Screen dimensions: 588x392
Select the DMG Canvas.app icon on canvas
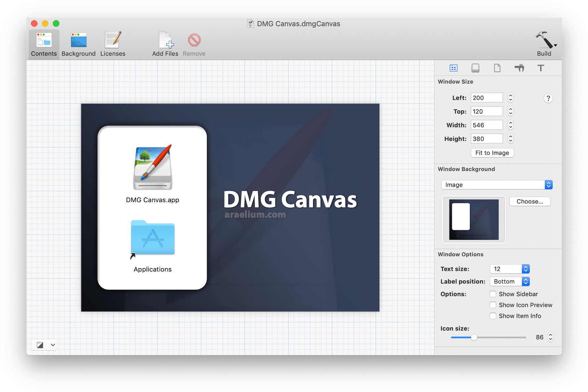pos(153,167)
